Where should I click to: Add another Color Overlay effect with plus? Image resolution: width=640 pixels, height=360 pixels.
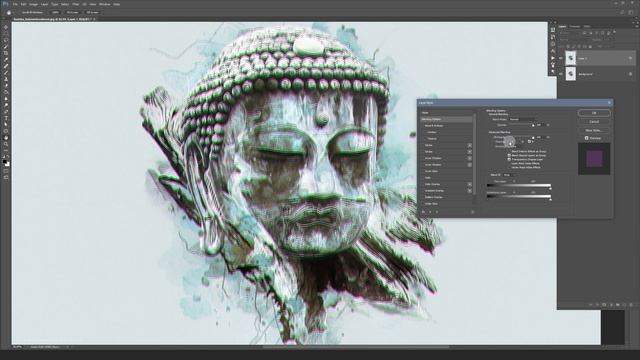point(469,184)
